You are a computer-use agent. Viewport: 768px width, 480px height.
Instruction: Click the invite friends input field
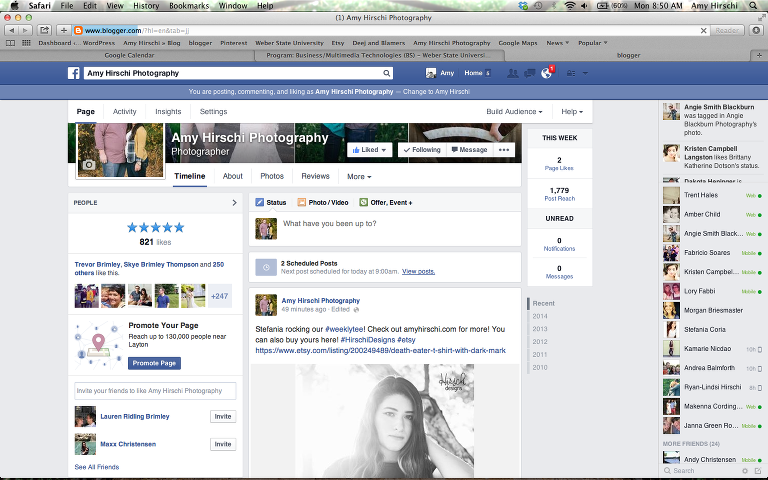[x=155, y=391]
